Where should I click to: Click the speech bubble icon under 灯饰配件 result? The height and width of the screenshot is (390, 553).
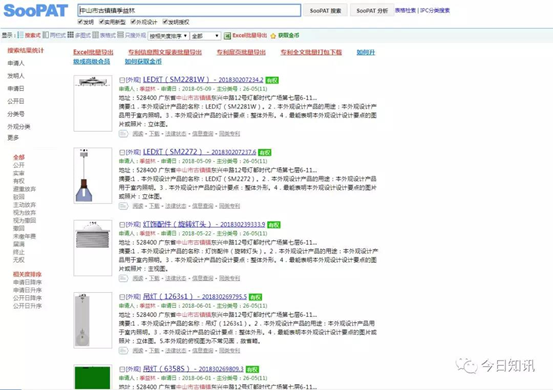pos(123,278)
